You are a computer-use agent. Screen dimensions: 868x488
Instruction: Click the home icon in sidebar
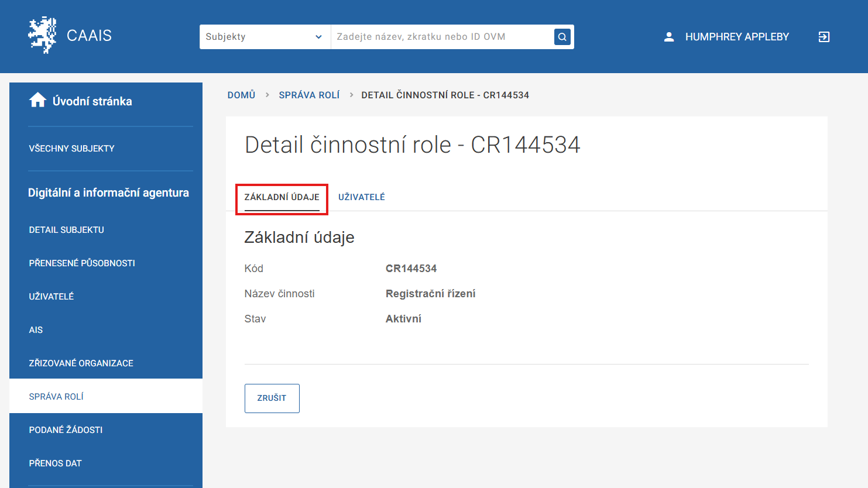point(37,101)
